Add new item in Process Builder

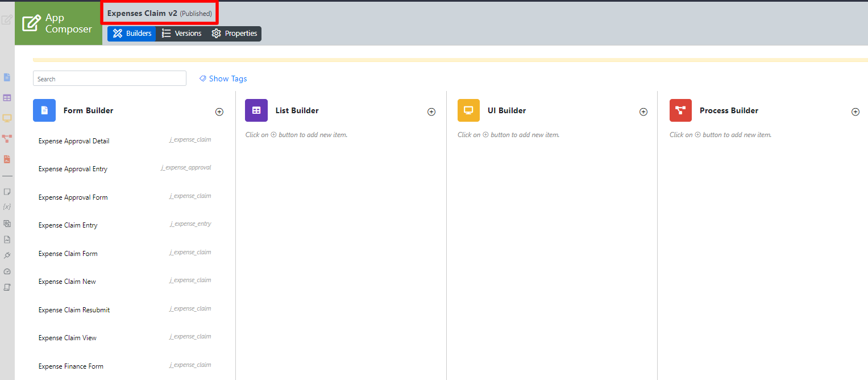[855, 112]
